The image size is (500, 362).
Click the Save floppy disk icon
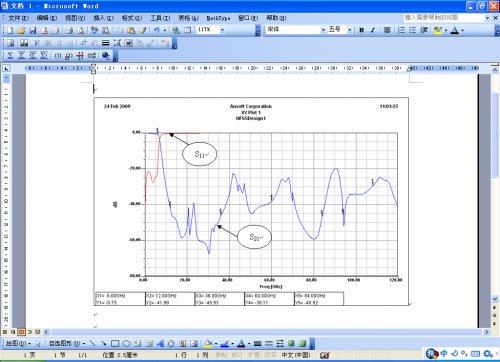tap(33, 30)
